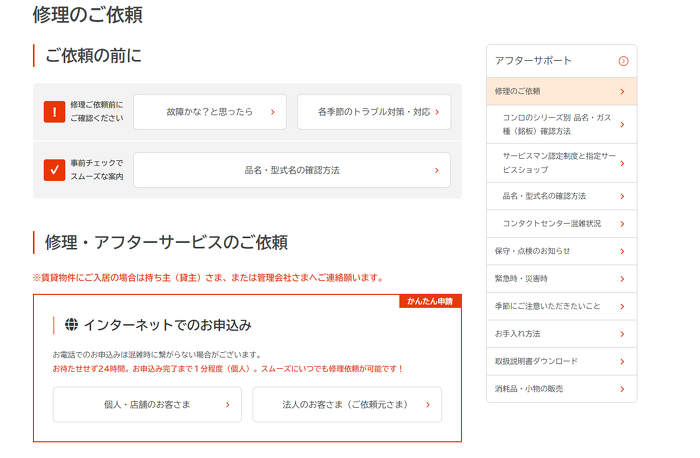The width and height of the screenshot is (700, 458).
Task: Click the orange checkmark icon
Action: tap(54, 170)
